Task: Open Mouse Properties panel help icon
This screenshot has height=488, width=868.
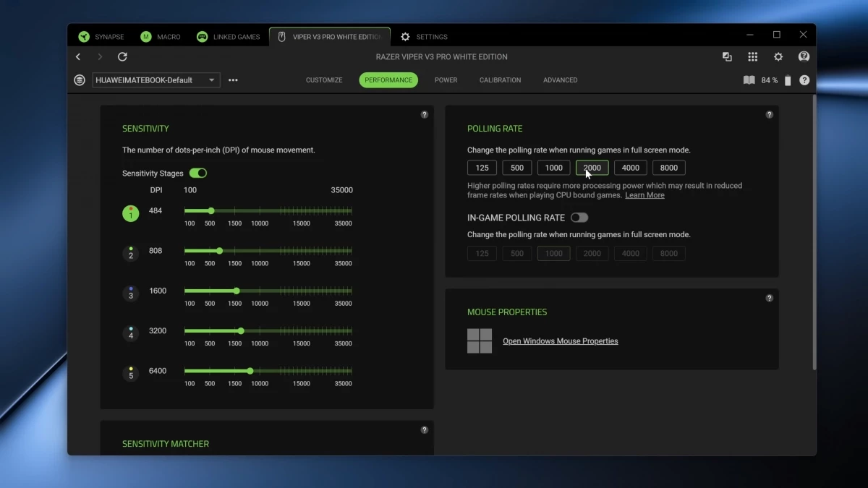Action: [x=769, y=298]
